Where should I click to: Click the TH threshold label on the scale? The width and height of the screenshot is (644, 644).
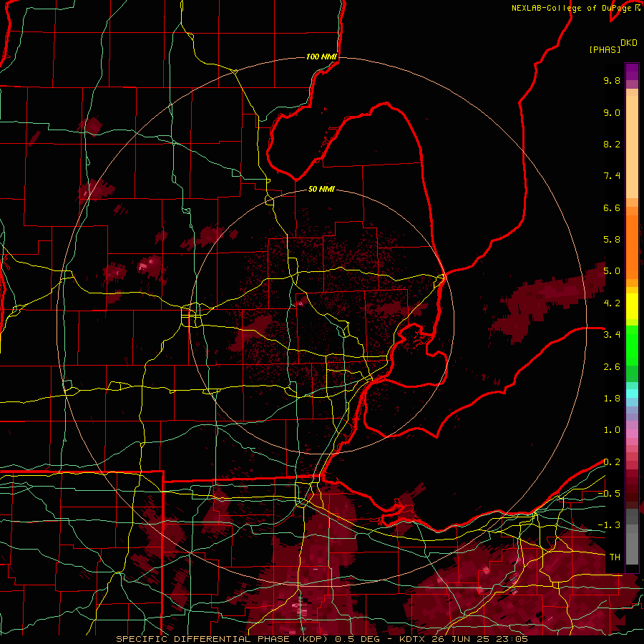(615, 557)
